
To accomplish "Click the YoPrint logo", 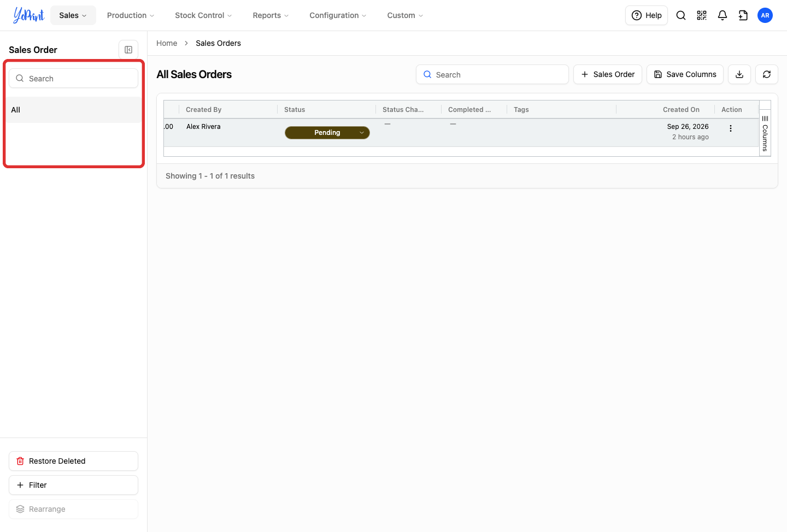I will click(x=28, y=15).
